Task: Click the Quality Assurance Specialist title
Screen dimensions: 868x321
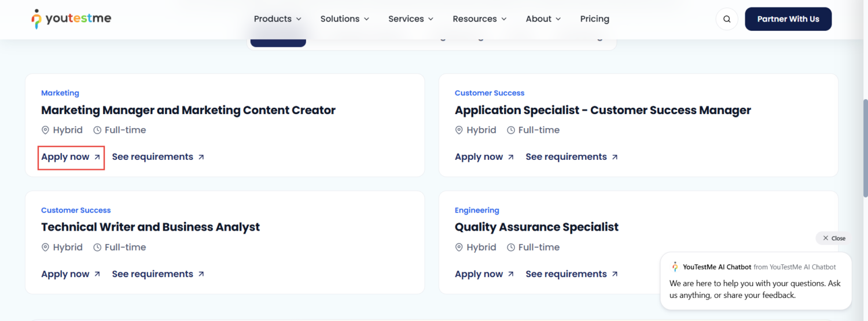Action: click(x=536, y=227)
